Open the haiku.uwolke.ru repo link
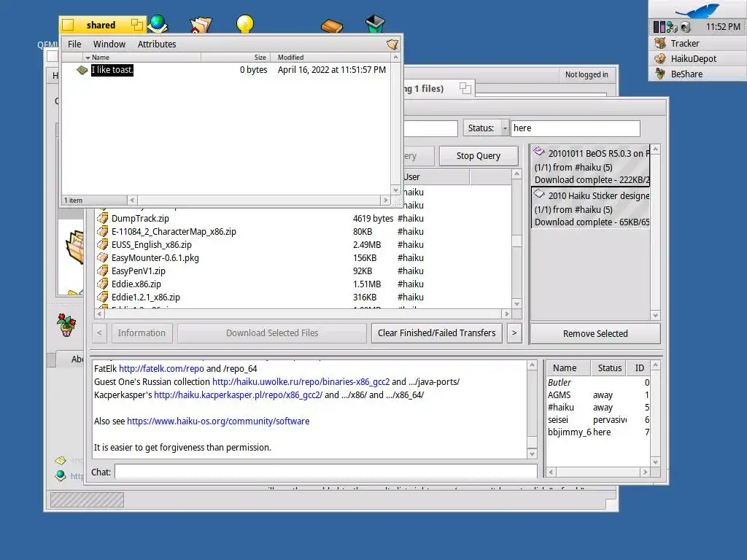 click(301, 382)
